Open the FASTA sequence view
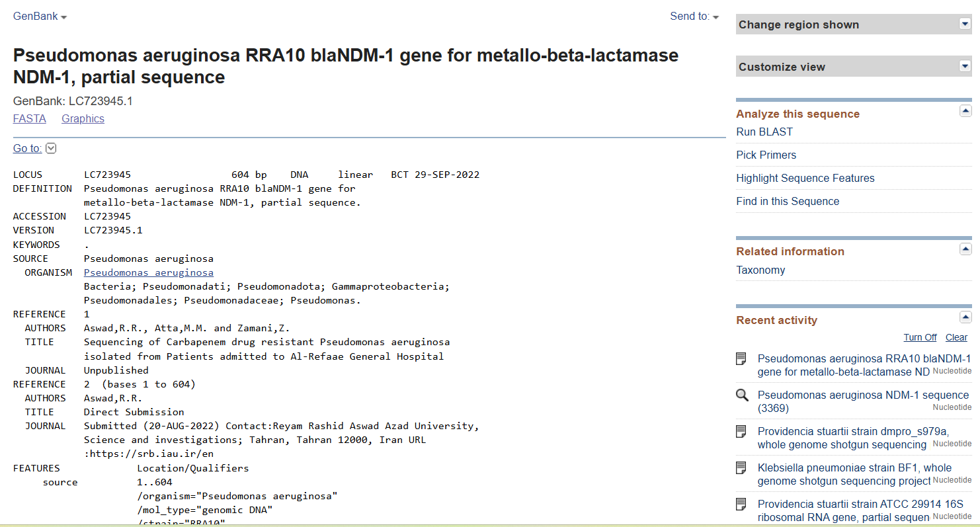The height and width of the screenshot is (527, 980). (x=30, y=118)
